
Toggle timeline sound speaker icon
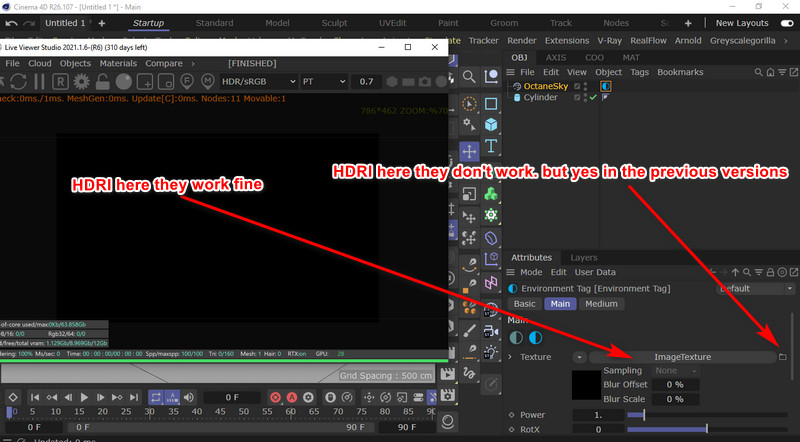click(x=189, y=397)
